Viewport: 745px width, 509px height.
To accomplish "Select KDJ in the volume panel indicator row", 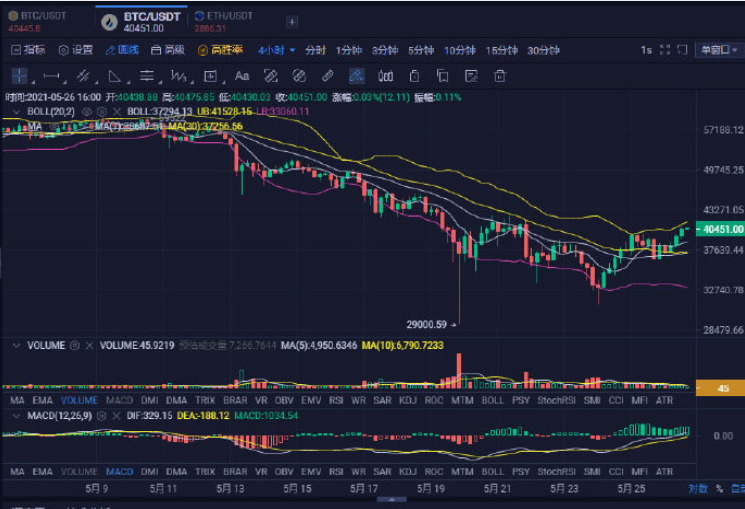I will coord(408,401).
